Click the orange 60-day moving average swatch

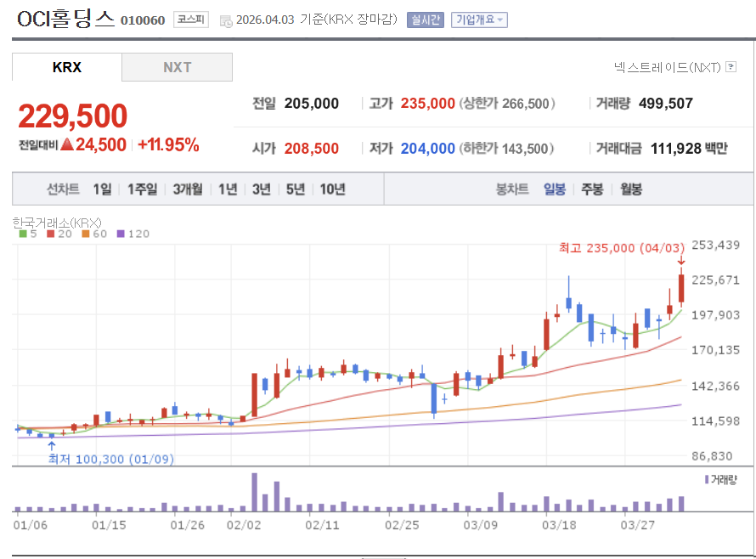coord(86,234)
